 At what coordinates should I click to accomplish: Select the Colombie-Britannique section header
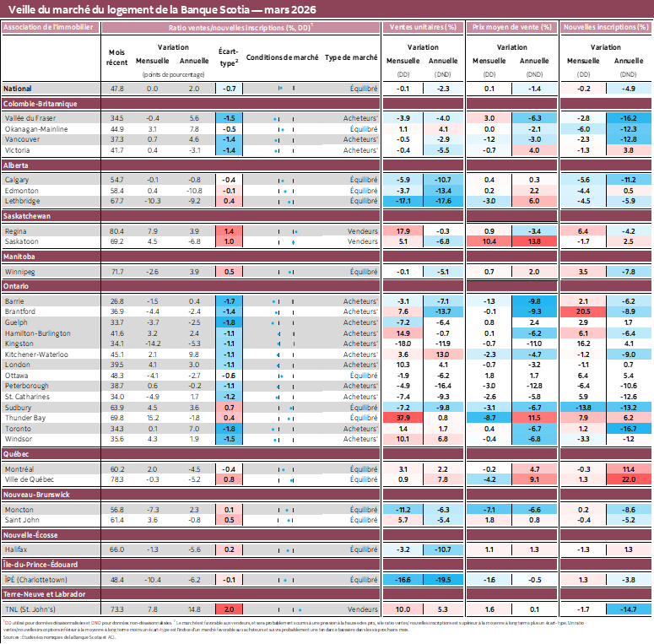tap(41, 104)
